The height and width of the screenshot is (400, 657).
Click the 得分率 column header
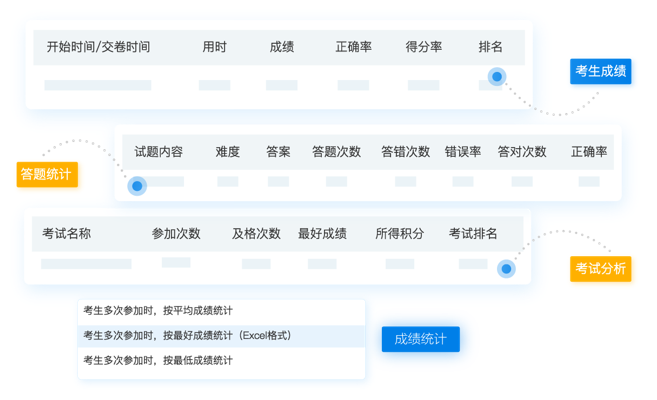423,47
